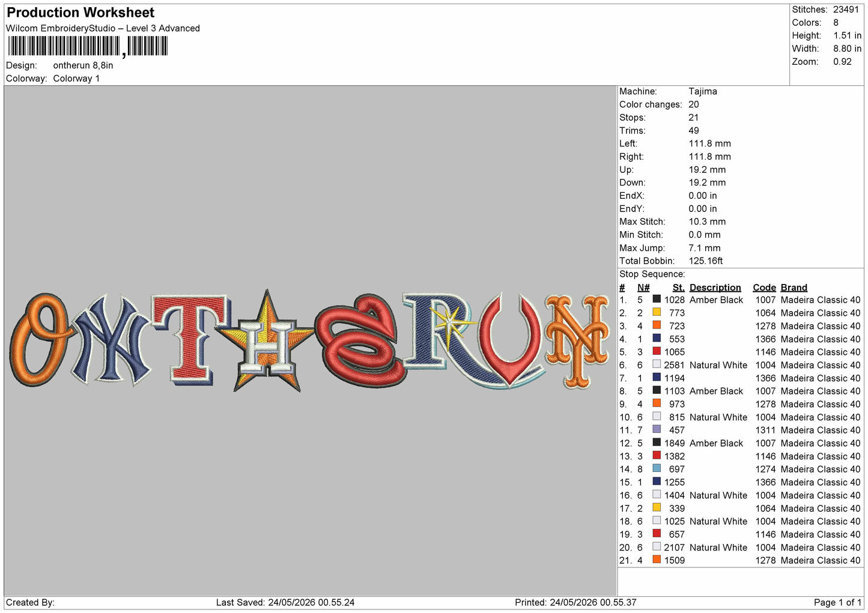868x613 pixels.
Task: Click the stitch count 1194 in row 7
Action: (675, 378)
